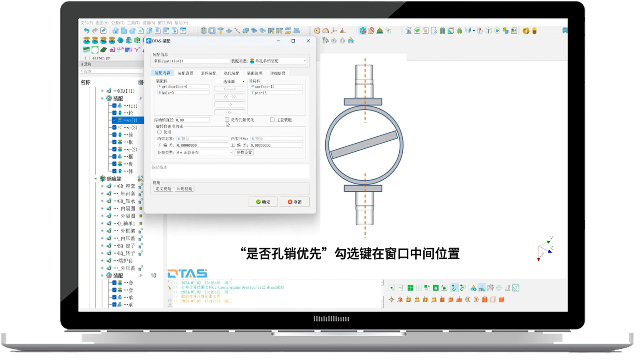Click the Undo arrow in the top toolbar
640x360 pixels.
86,31
